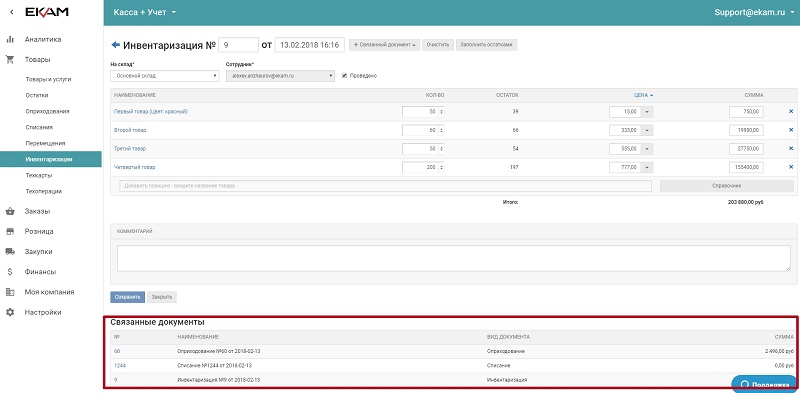Open the Аналитика chart icon in sidebar
Viewport: 800px width, 393px height.
point(10,39)
